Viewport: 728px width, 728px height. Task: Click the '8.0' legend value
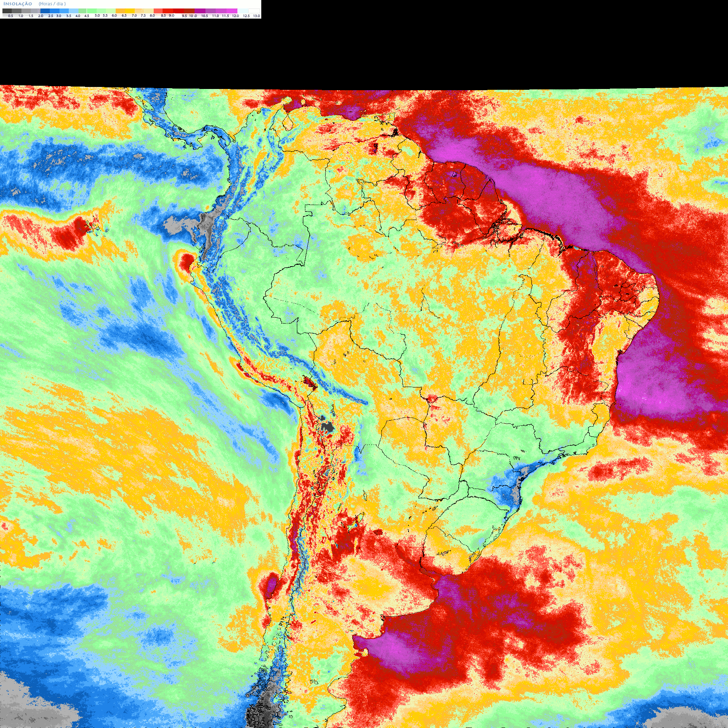pos(152,15)
